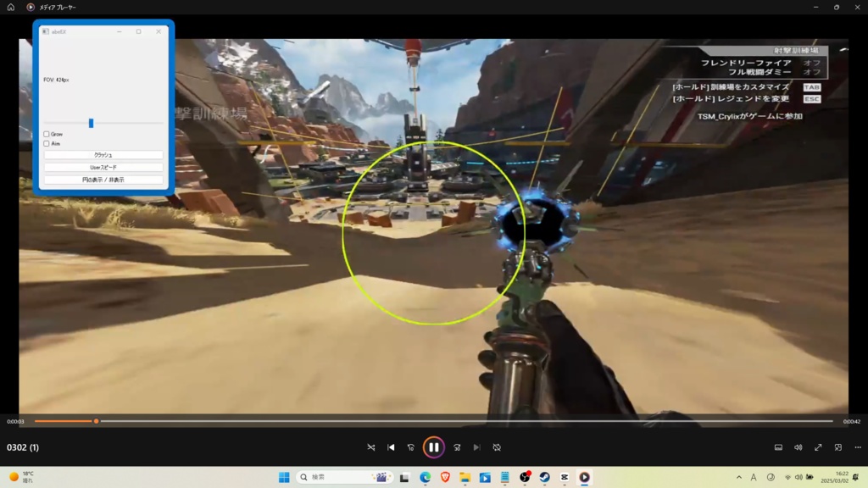The image size is (868, 488).
Task: Launch Brave browser from the taskbar
Action: 445,477
